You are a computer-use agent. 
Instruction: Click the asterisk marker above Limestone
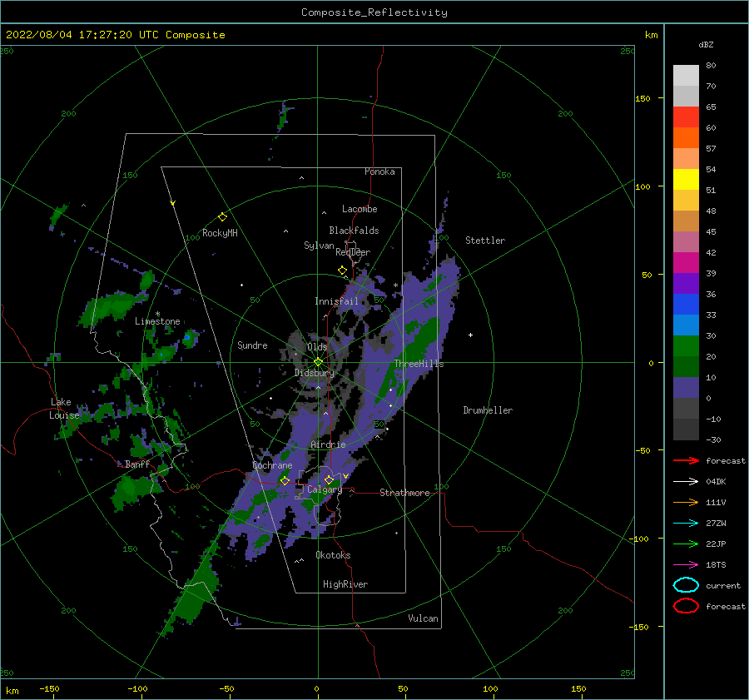pyautogui.click(x=157, y=314)
